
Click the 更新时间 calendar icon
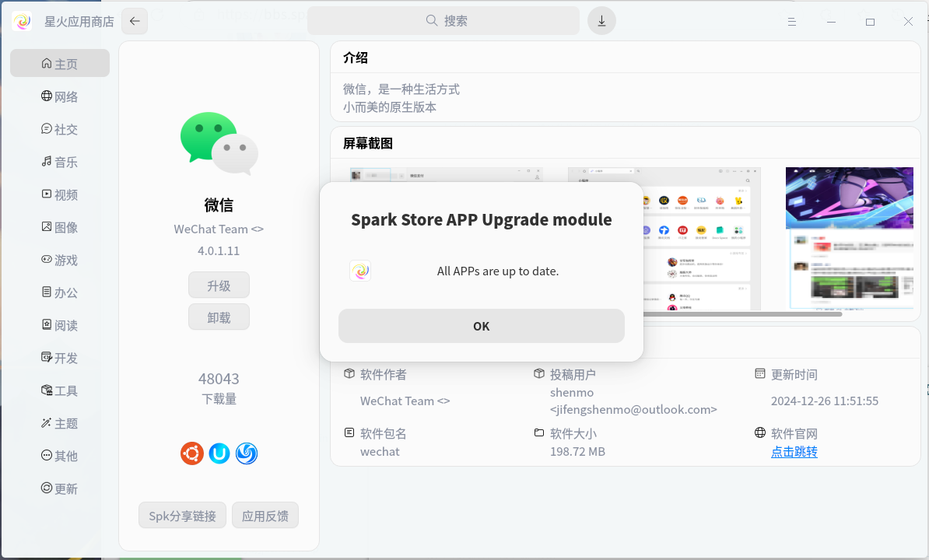[760, 373]
